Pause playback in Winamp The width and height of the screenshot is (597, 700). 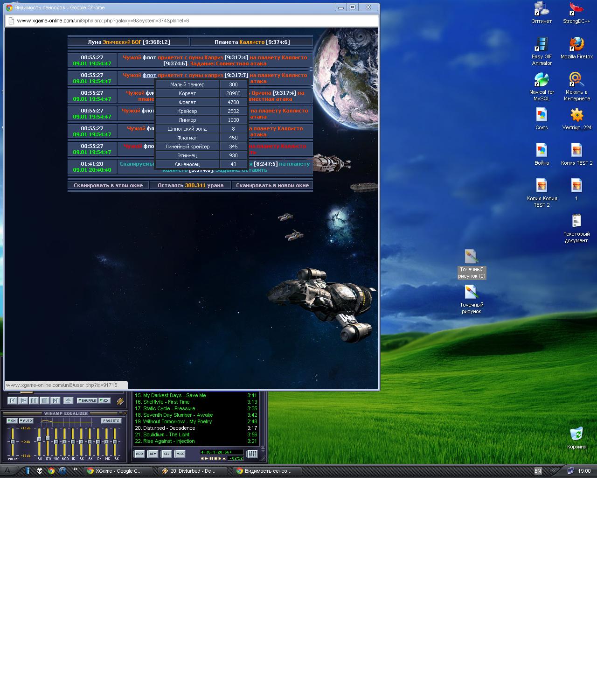click(x=34, y=400)
